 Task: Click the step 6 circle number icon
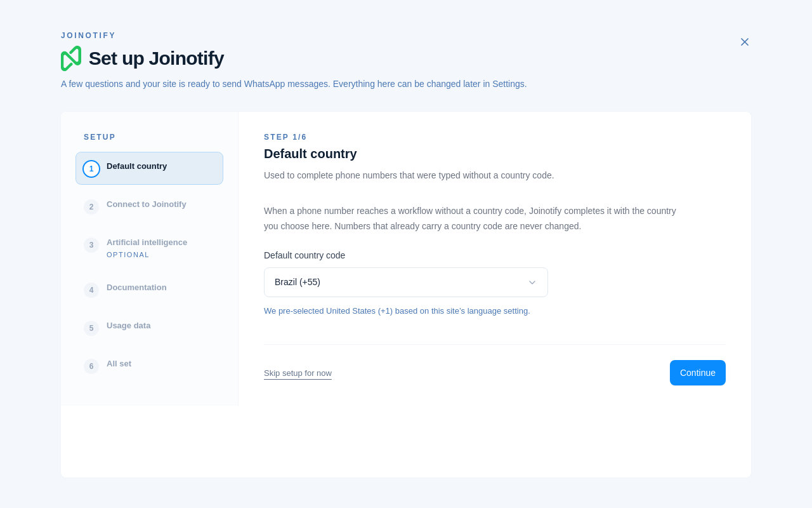pyautogui.click(x=91, y=366)
